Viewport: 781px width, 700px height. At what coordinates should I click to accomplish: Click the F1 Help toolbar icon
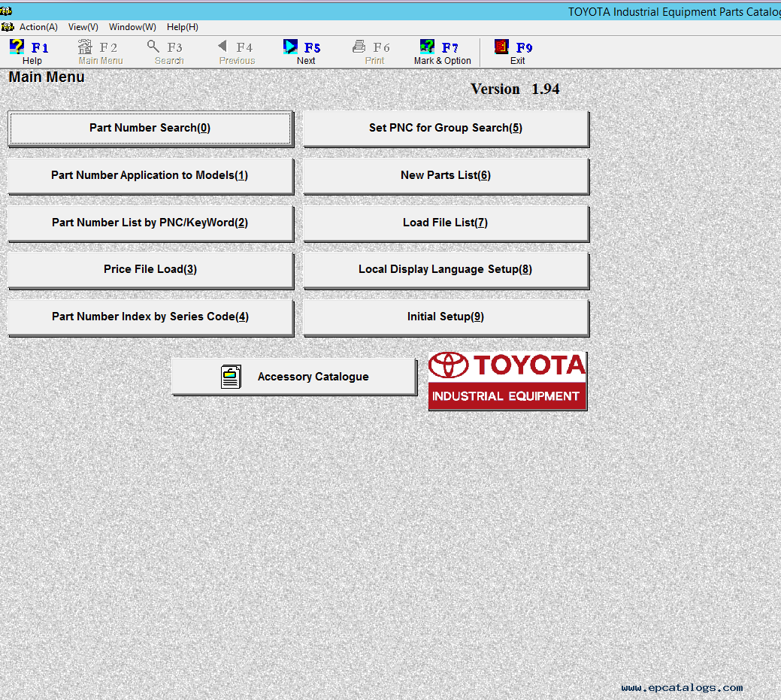(x=17, y=47)
